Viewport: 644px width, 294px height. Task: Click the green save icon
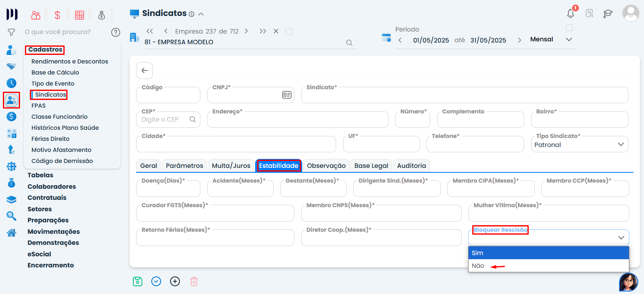[137, 281]
